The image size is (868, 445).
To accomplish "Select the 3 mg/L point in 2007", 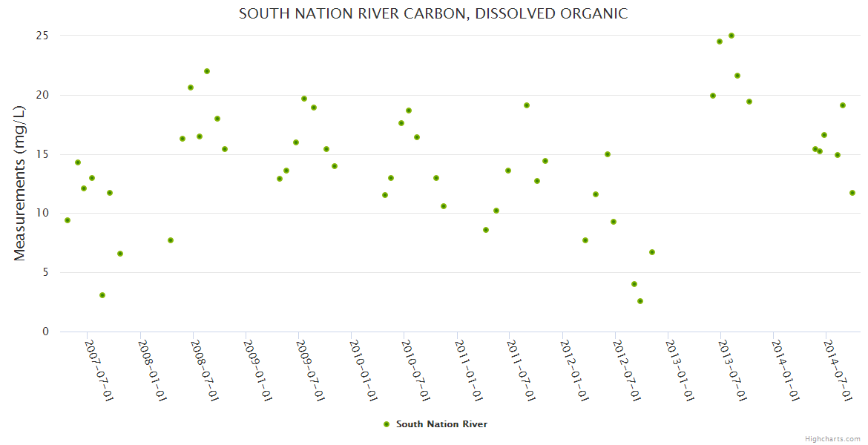I will [x=102, y=295].
